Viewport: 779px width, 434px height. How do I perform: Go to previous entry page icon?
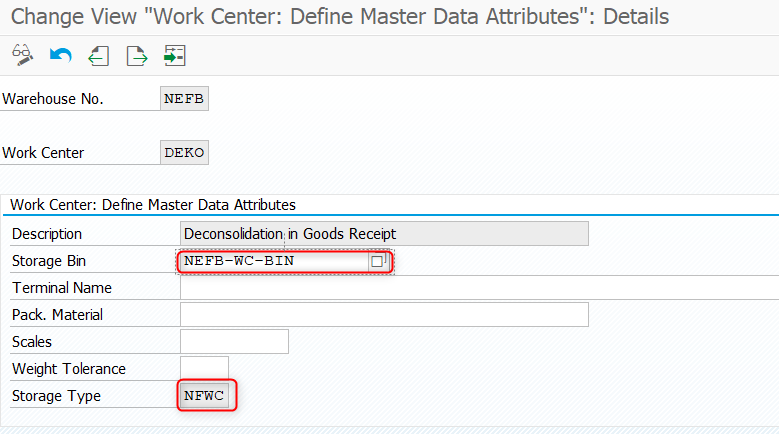pos(98,56)
